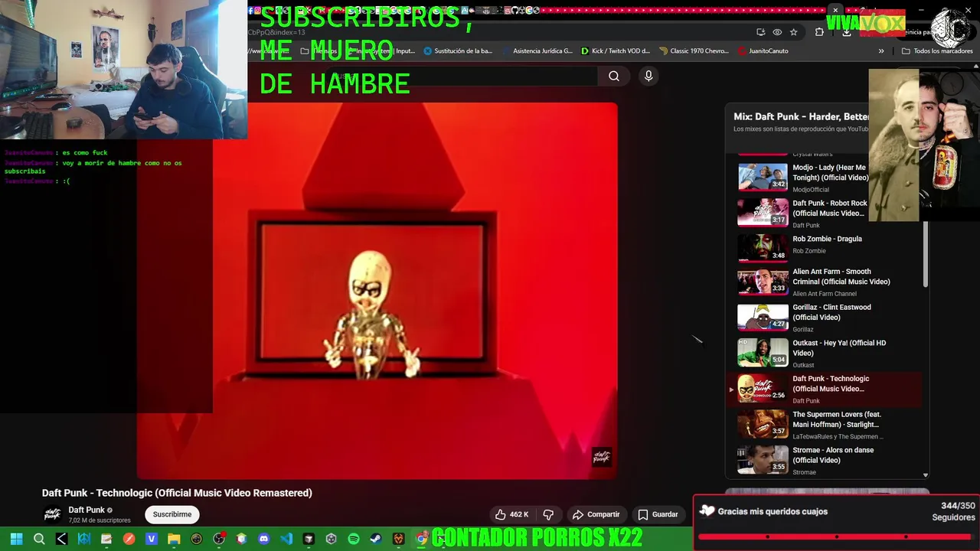Open Visual Studio Code from taskbar

pos(286,539)
